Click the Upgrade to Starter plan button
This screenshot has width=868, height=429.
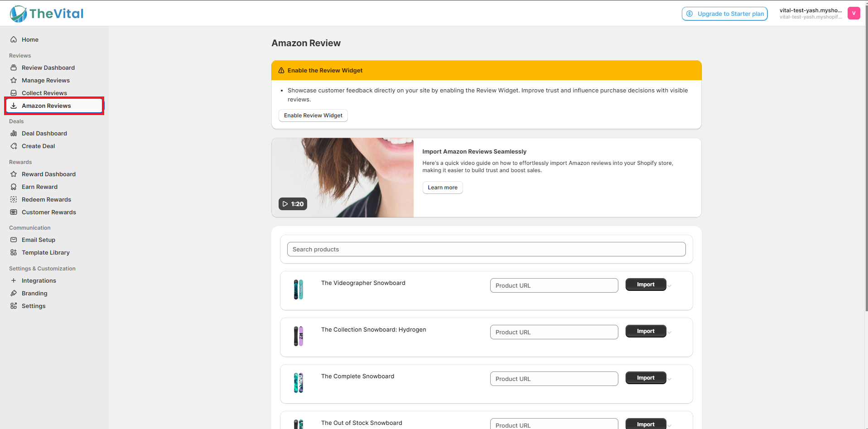(725, 14)
